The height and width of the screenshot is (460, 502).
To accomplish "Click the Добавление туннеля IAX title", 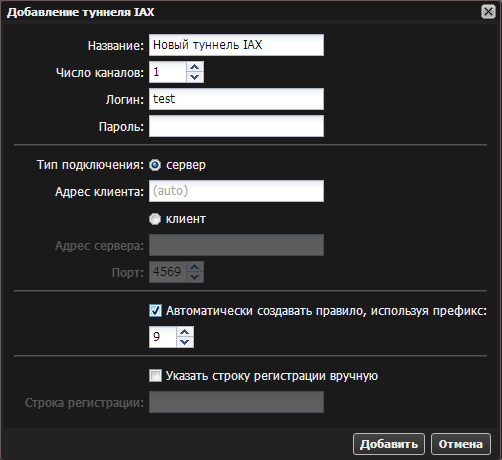I will 81,12.
